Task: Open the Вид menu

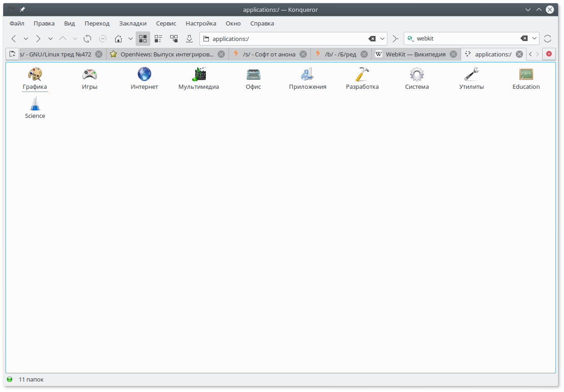Action: click(70, 23)
